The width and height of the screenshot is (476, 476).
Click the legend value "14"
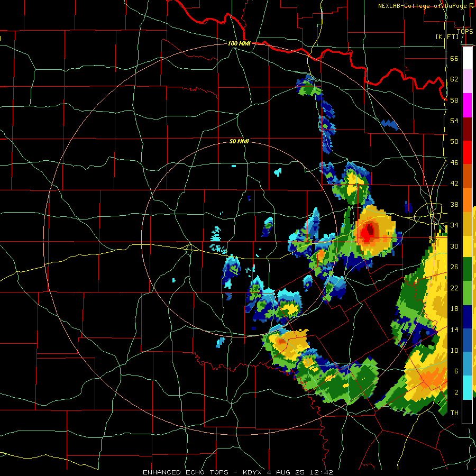click(x=454, y=329)
